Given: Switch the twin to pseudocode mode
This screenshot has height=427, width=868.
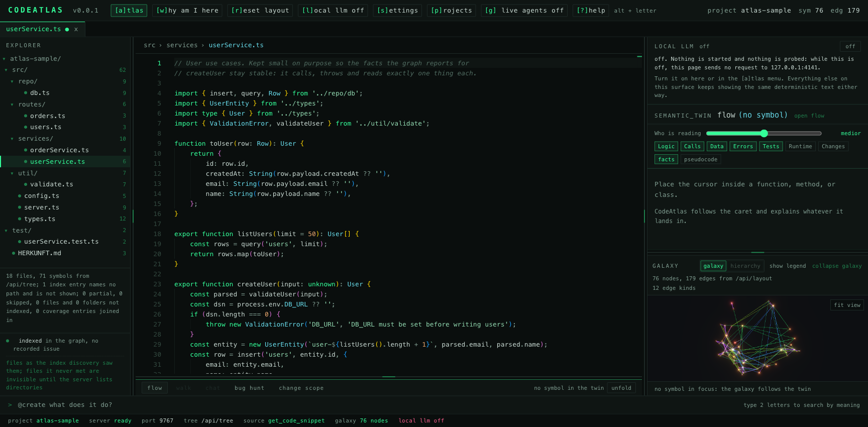Looking at the screenshot, I should (x=701, y=160).
